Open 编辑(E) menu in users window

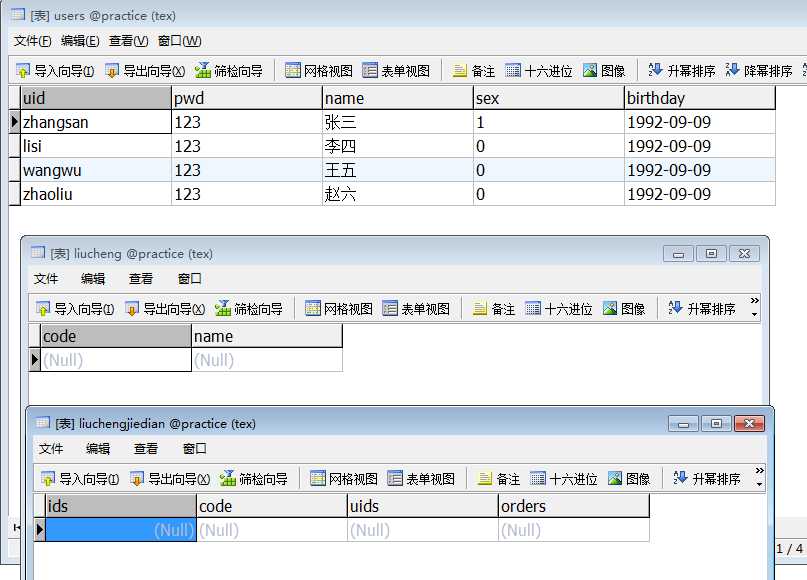pyautogui.click(x=80, y=41)
